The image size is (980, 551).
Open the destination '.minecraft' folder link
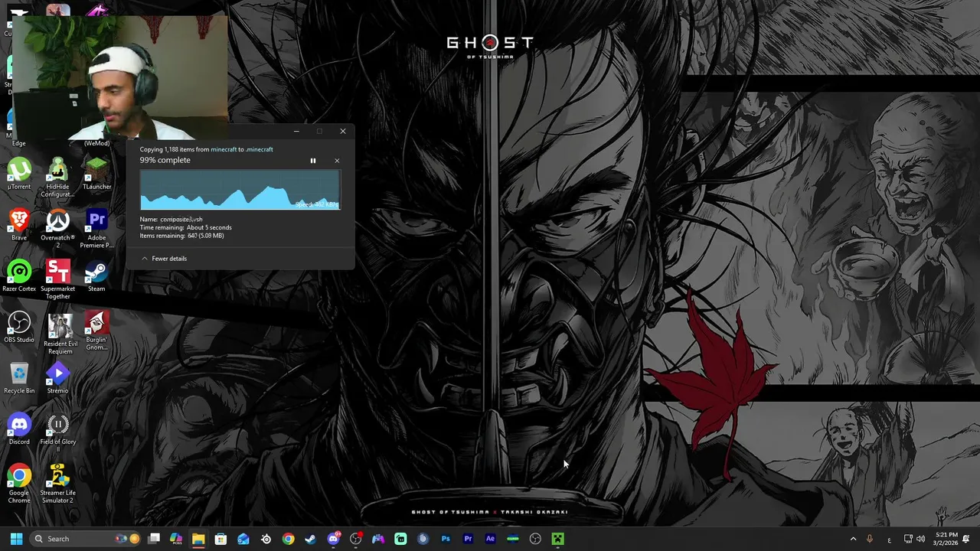[x=260, y=149]
